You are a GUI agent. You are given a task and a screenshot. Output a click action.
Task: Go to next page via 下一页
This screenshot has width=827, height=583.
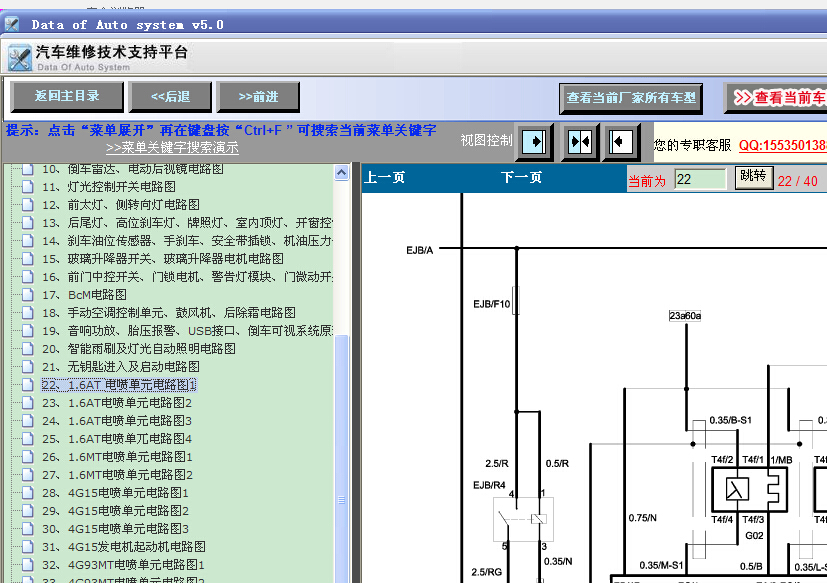click(x=521, y=177)
